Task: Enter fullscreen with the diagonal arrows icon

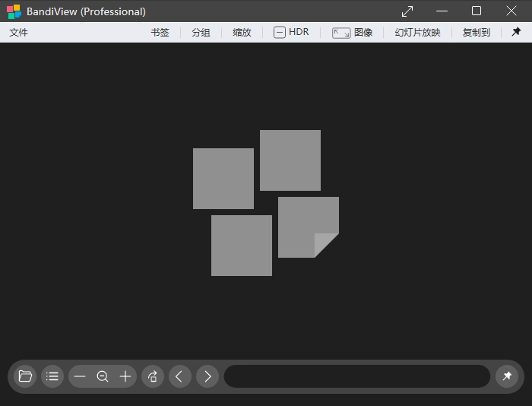Action: point(407,11)
